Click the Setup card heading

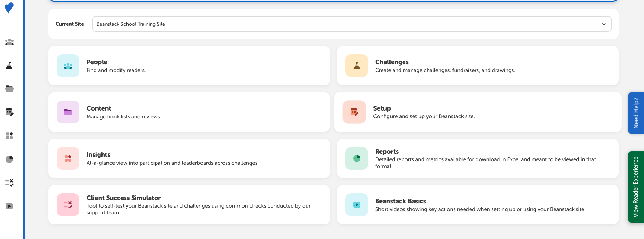coord(382,108)
